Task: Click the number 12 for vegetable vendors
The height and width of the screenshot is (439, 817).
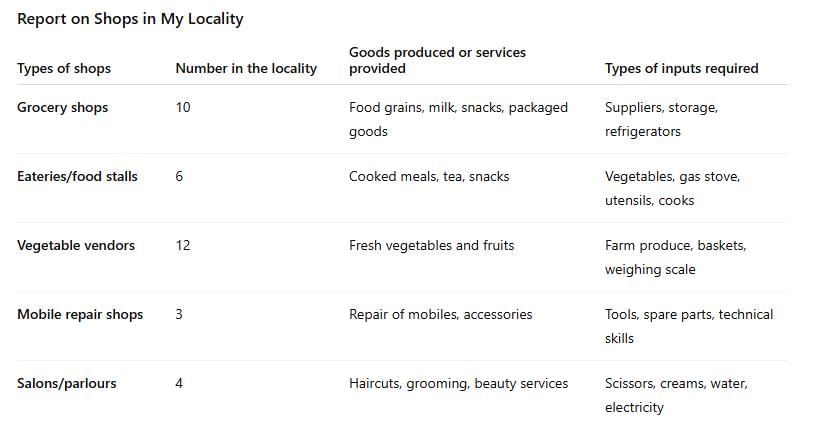Action: click(183, 245)
